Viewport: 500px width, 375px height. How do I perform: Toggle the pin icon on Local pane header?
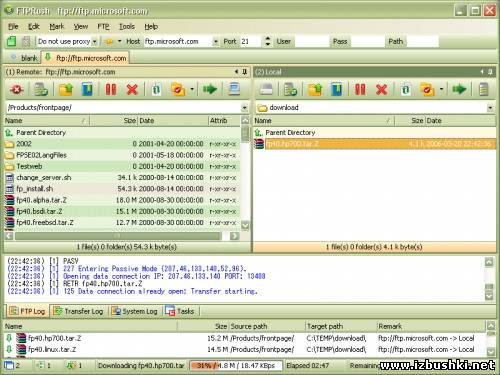(490, 72)
